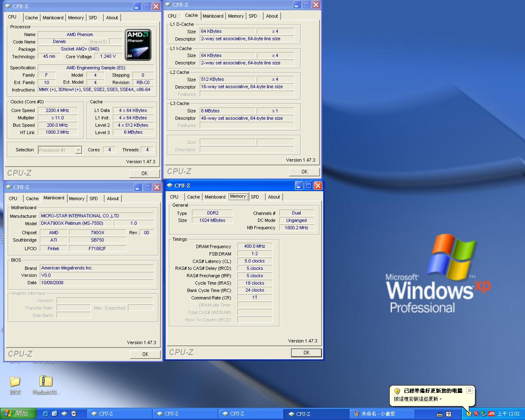Click the BIOS brand American Megatrends Inc.
Screen dimensions: 525x420
coord(97,268)
